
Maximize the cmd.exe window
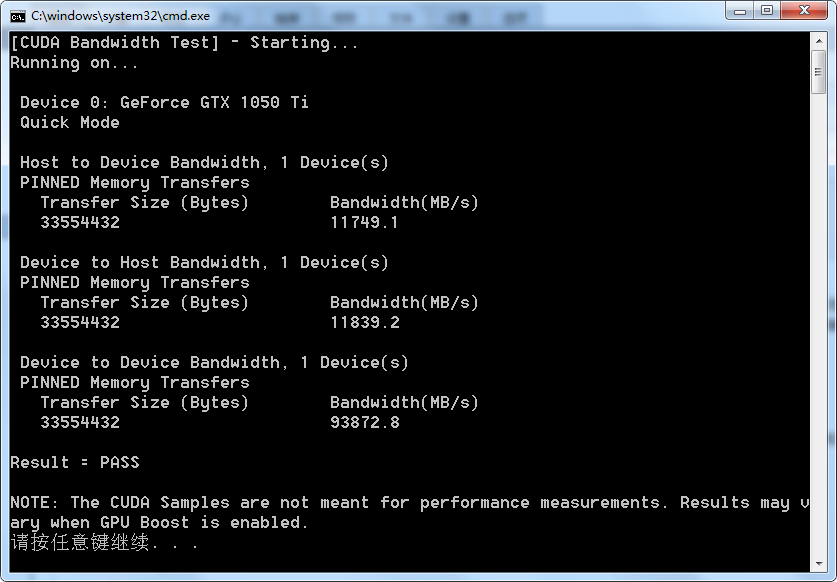coord(767,11)
